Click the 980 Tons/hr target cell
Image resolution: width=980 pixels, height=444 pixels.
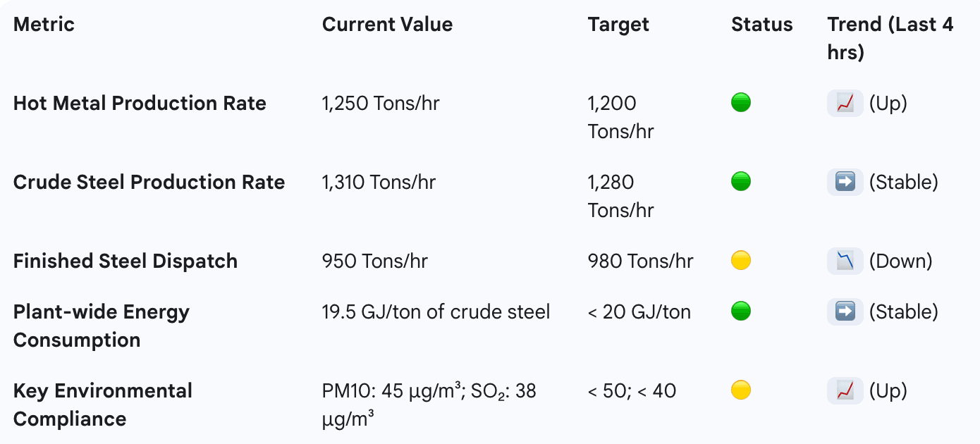[x=640, y=261]
